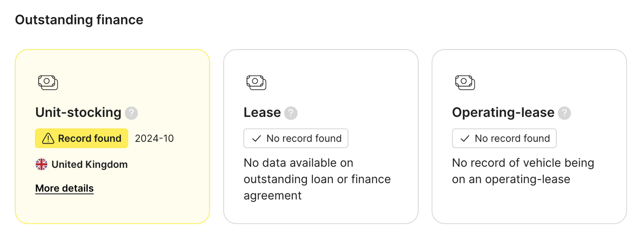This screenshot has height=238, width=644.
Task: Click the Lease help question mark icon
Action: pyautogui.click(x=291, y=113)
